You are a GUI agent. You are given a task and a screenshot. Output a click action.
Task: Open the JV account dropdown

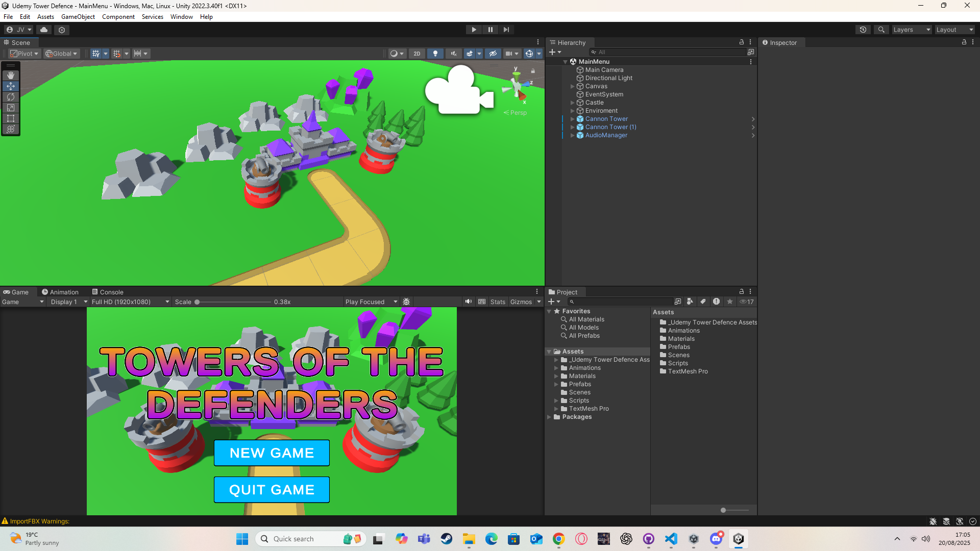pyautogui.click(x=19, y=30)
